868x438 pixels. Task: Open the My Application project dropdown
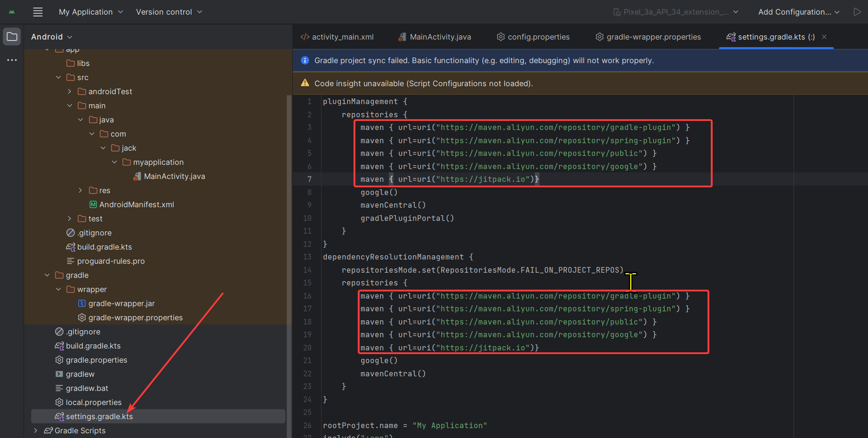coord(90,12)
